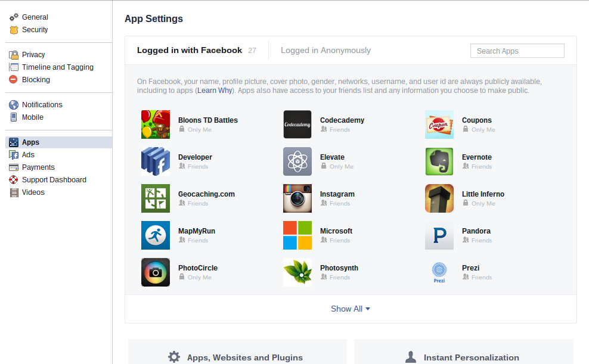Open the Instant Personalization heading
Screen dimensions: 589x364
click(472, 357)
